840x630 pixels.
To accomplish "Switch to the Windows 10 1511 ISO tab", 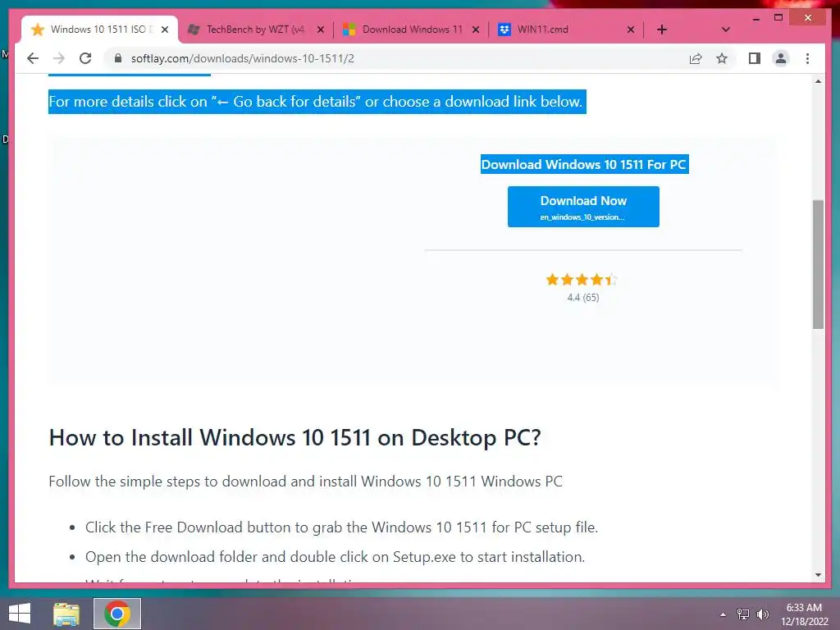I will (x=99, y=30).
